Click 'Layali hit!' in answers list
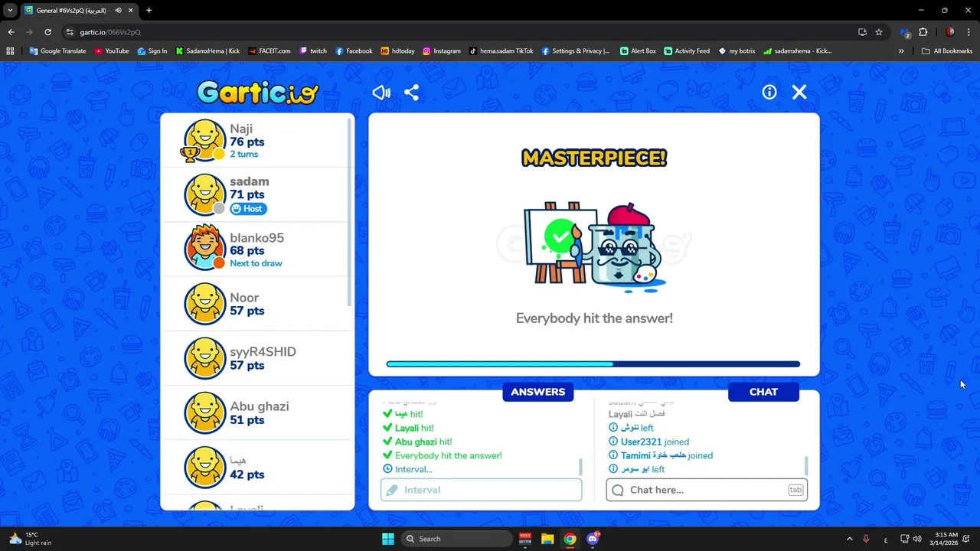The width and height of the screenshot is (980, 551). coord(414,428)
